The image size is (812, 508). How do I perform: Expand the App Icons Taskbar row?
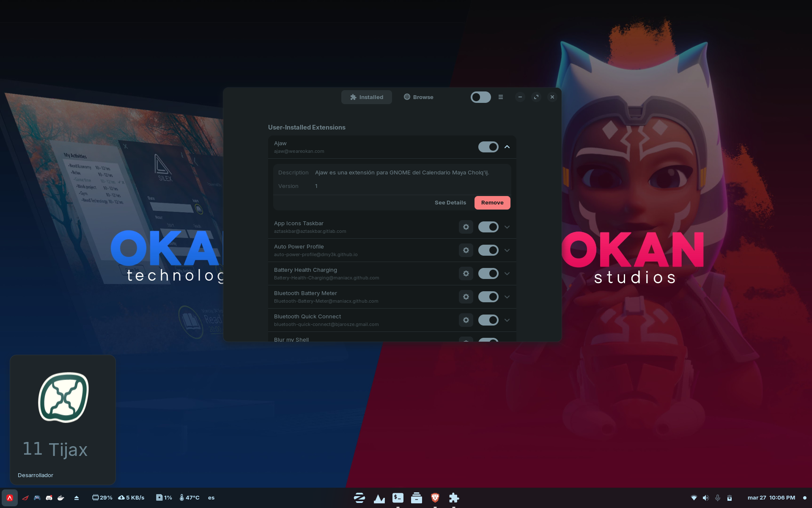point(507,227)
